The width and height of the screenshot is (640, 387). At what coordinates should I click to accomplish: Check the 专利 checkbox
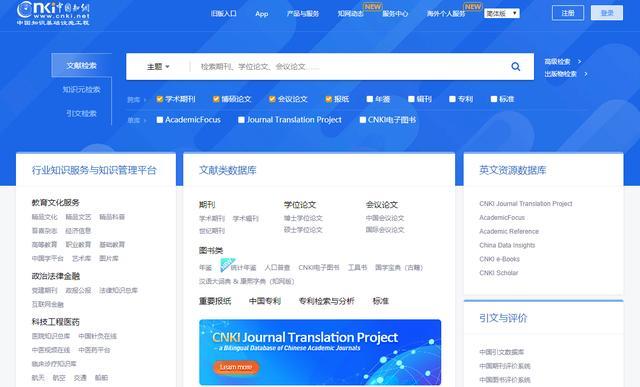[x=452, y=99]
